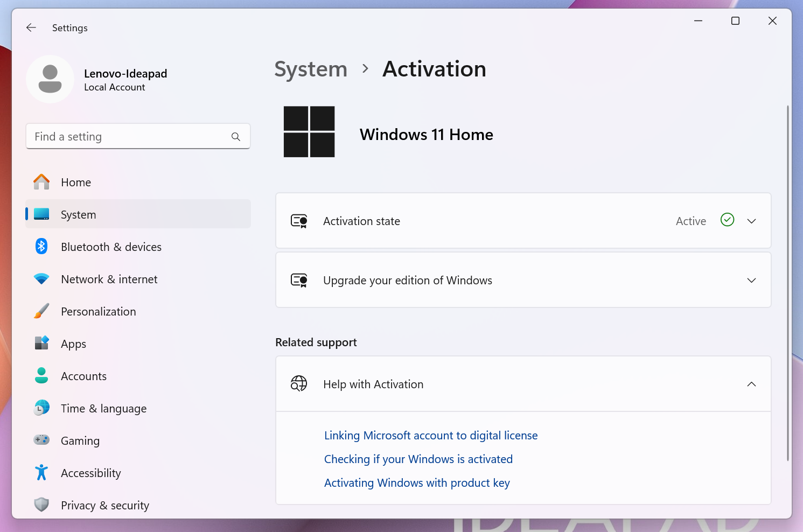Image resolution: width=803 pixels, height=532 pixels.
Task: Click the Accounts person icon
Action: click(x=41, y=375)
